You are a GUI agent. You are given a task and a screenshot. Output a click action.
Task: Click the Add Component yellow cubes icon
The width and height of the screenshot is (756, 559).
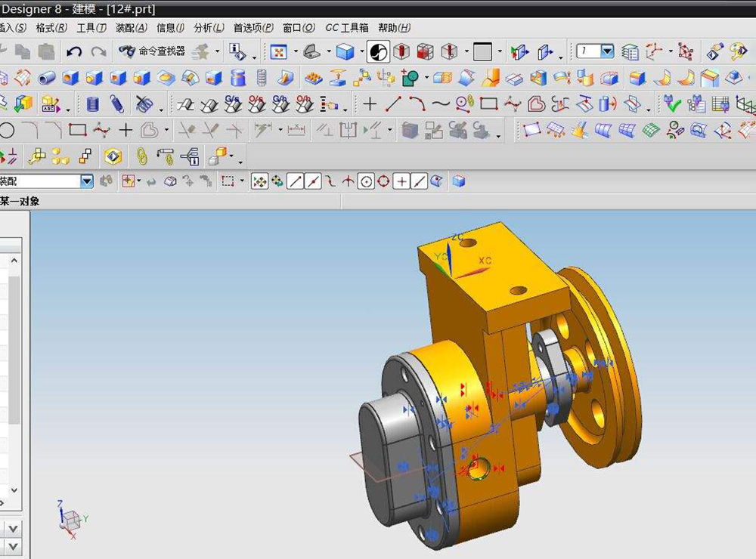coord(60,156)
